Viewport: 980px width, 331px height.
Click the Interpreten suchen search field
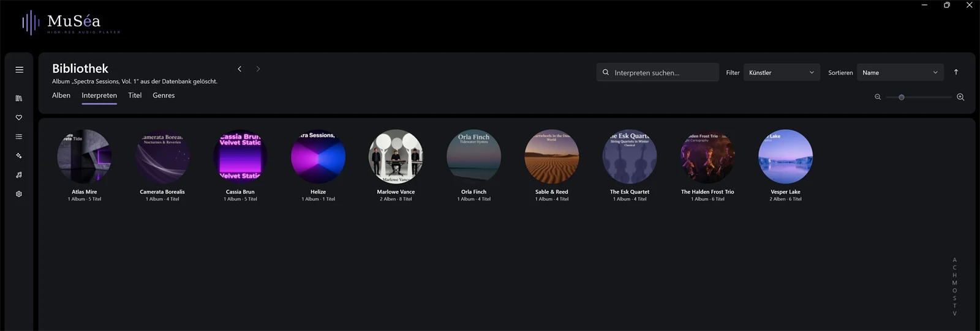click(x=658, y=72)
